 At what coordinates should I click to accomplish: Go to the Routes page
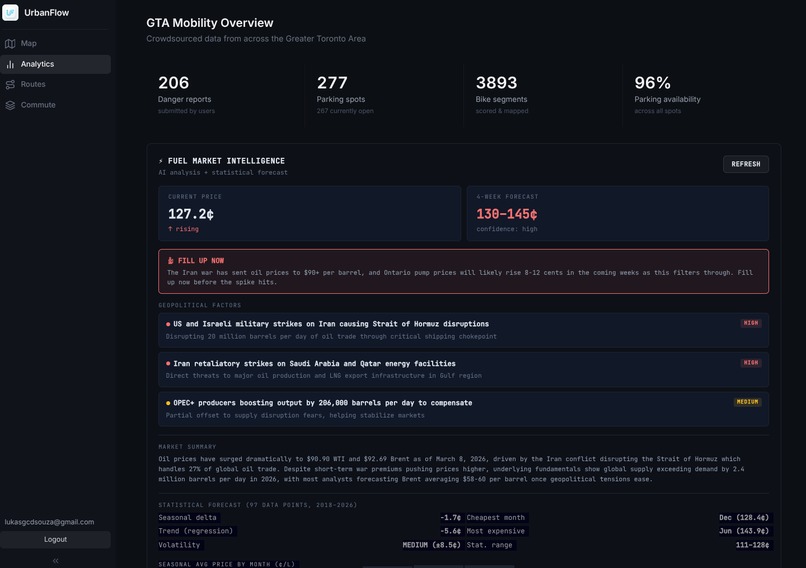pos(56,84)
